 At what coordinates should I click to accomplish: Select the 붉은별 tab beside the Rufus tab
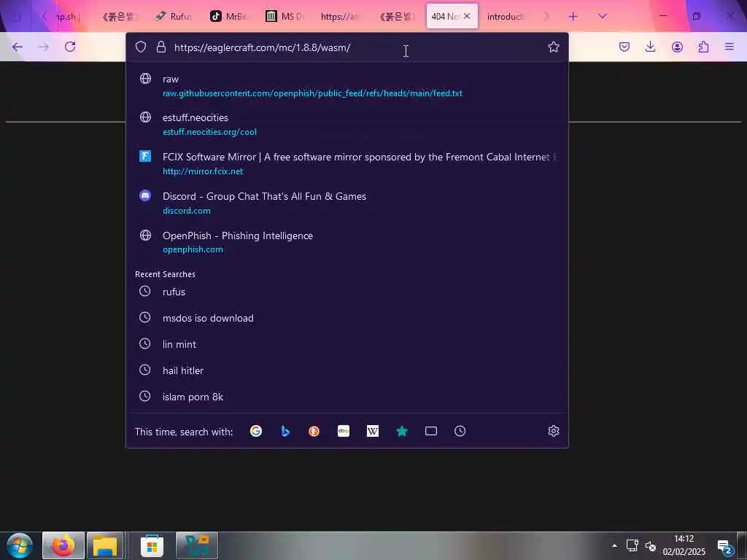click(x=119, y=17)
